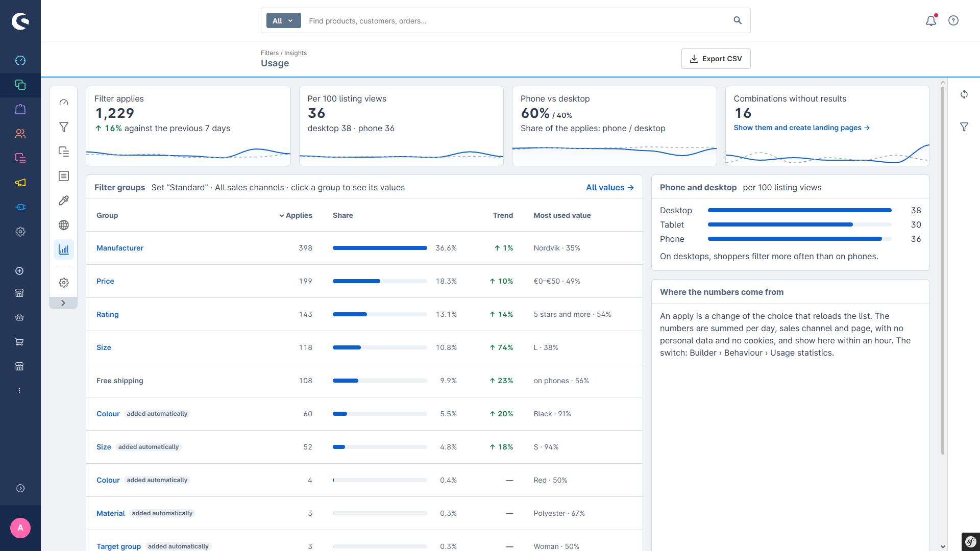Open the user avatar A
This screenshot has width=980, height=551.
tap(20, 528)
